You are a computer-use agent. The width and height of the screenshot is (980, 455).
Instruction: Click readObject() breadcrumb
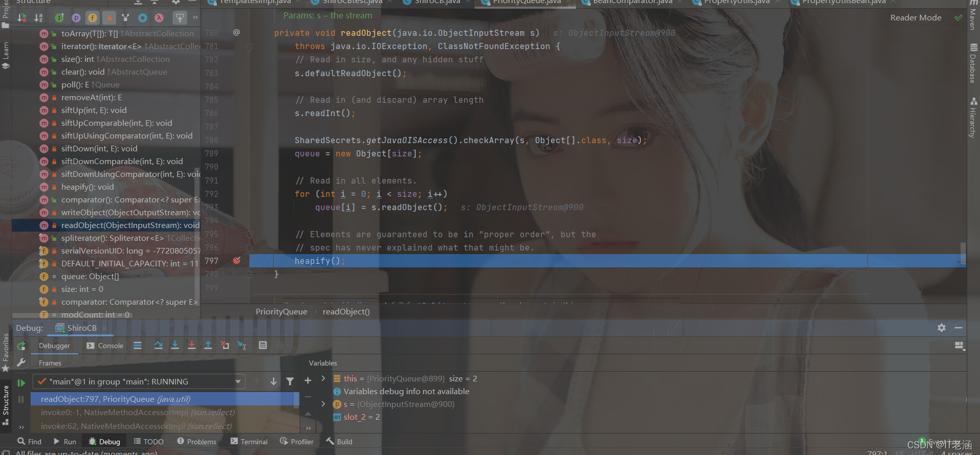coord(346,312)
